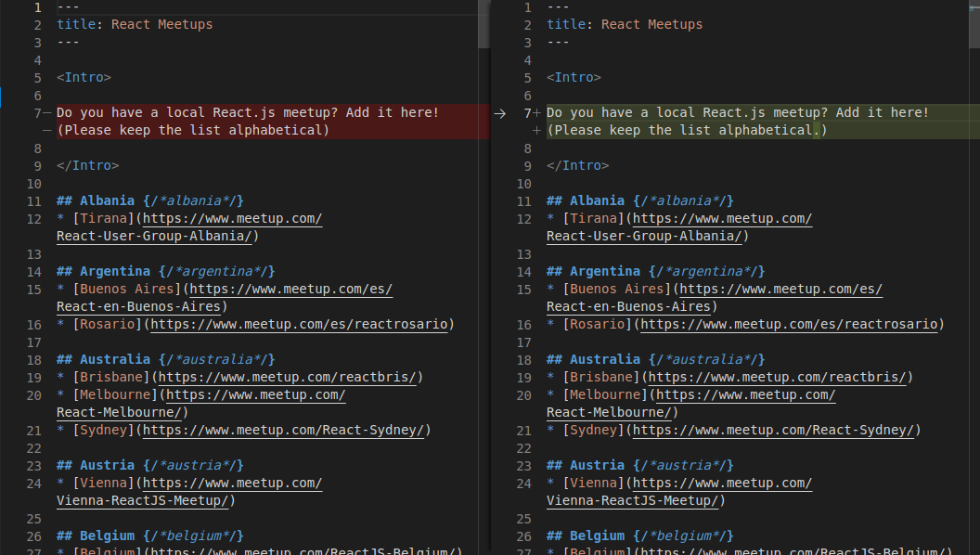Follow the Melbourne meetup URL in left pane
The width and height of the screenshot is (980, 555).
pyautogui.click(x=201, y=404)
